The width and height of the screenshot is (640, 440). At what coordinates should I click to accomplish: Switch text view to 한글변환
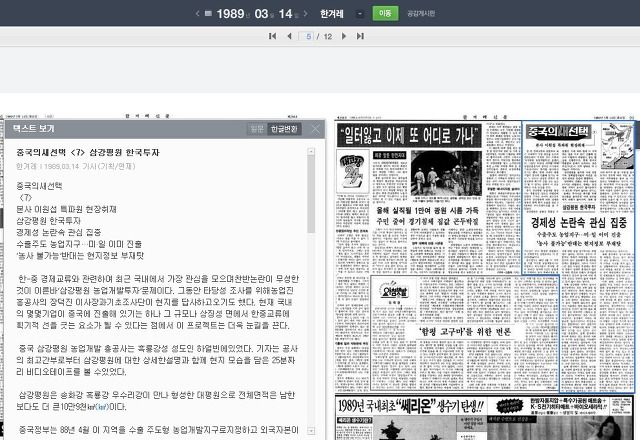(284, 129)
